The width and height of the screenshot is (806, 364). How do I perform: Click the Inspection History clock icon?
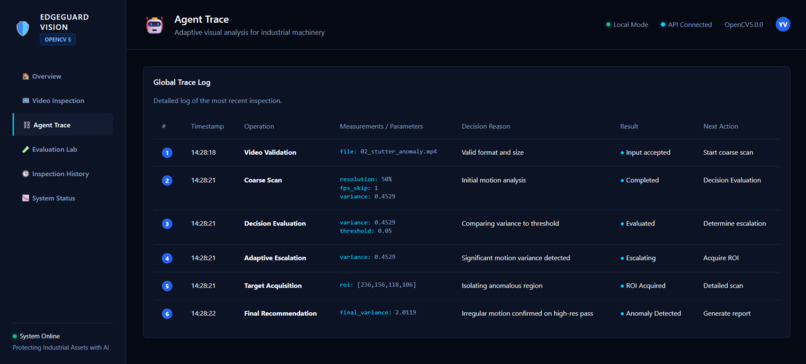pyautogui.click(x=26, y=174)
